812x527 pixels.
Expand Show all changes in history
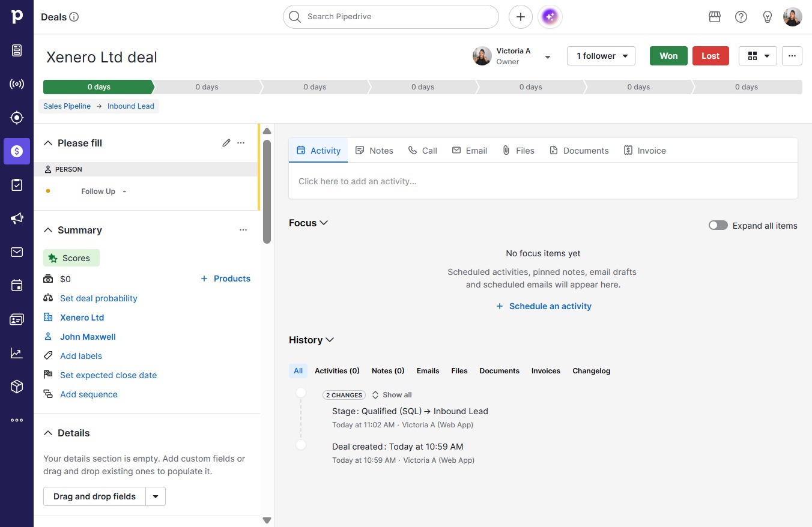pos(392,395)
